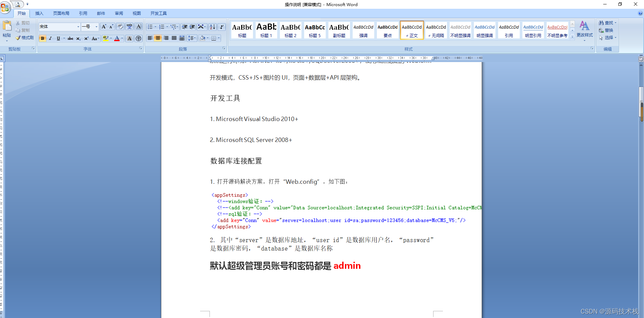Click the character shading icon
Viewport: 644px width, 318px height.
coord(129,38)
